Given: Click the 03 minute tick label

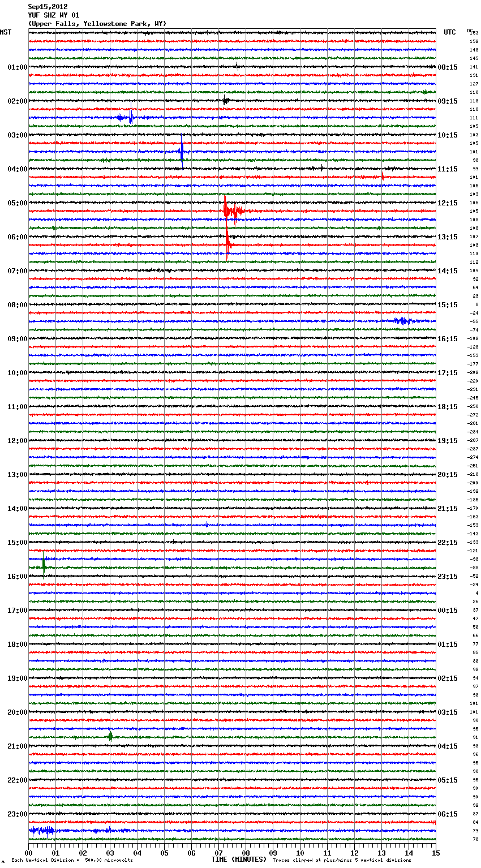Looking at the screenshot, I should click(110, 853).
